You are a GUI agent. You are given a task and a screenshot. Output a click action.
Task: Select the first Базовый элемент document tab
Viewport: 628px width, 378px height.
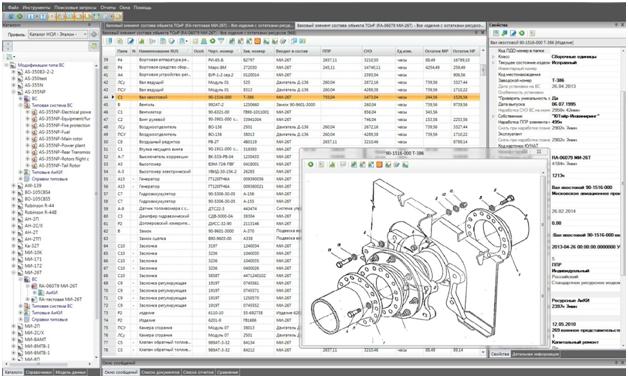point(199,25)
